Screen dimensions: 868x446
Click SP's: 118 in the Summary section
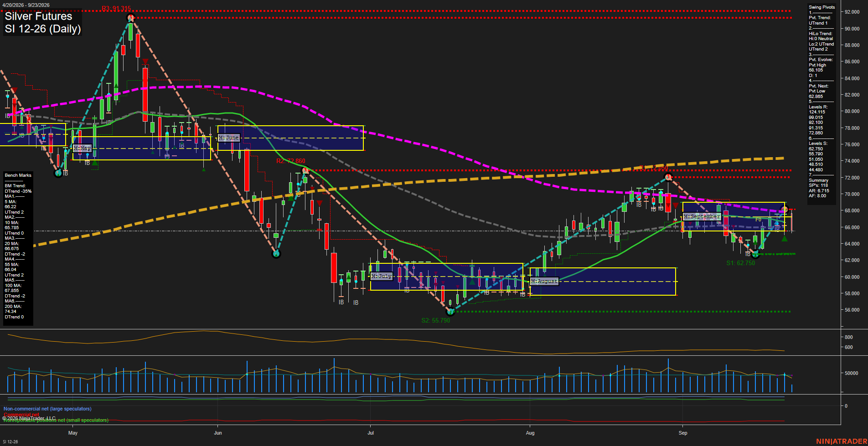coord(818,185)
